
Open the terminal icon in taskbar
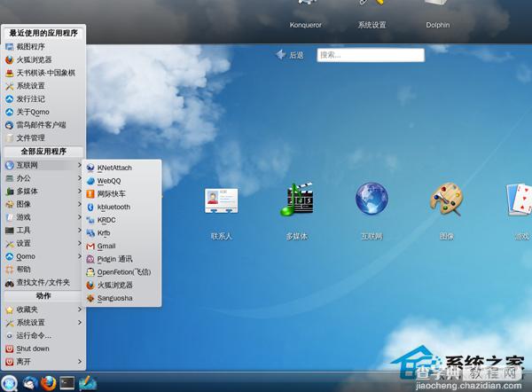pyautogui.click(x=67, y=383)
